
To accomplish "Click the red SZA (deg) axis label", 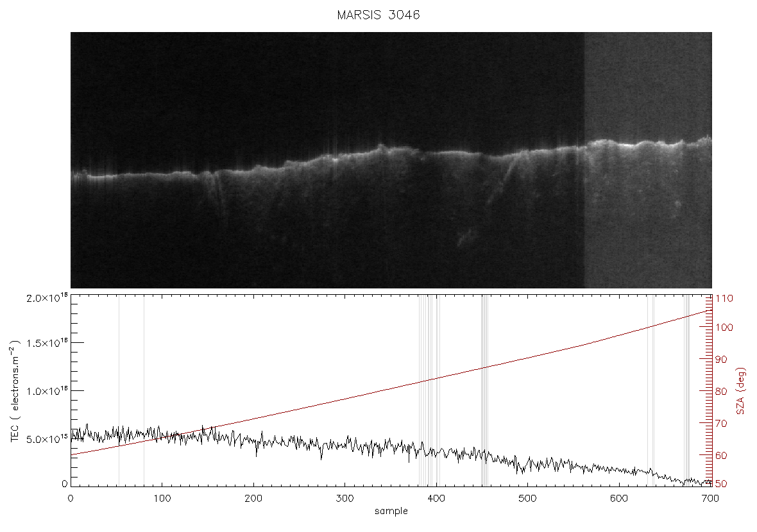I will tap(741, 391).
